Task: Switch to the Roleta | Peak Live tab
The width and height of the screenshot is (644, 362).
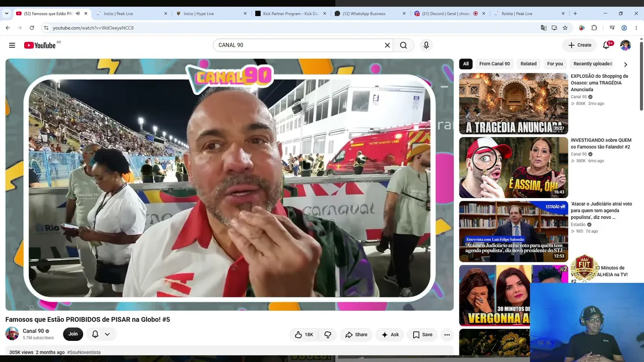Action: point(528,14)
